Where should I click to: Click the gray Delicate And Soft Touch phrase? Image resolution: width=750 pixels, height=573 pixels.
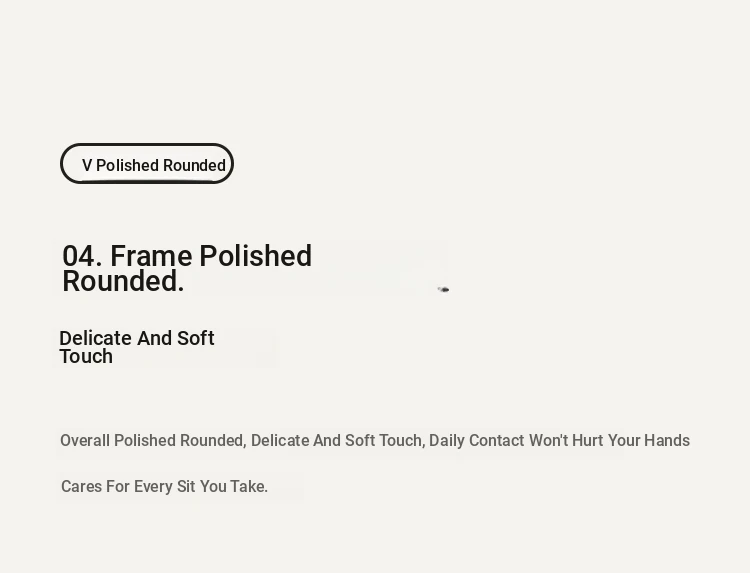(x=338, y=441)
